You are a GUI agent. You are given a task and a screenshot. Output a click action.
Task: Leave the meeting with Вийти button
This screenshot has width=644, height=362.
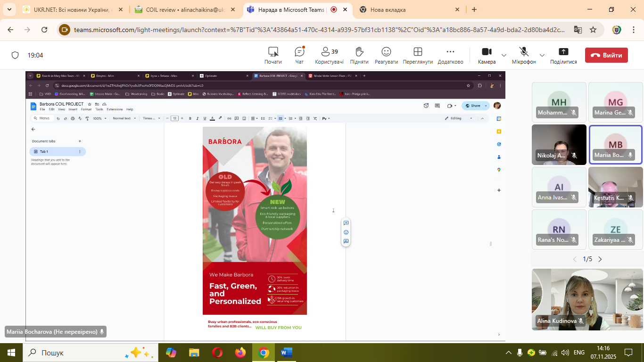coord(606,55)
